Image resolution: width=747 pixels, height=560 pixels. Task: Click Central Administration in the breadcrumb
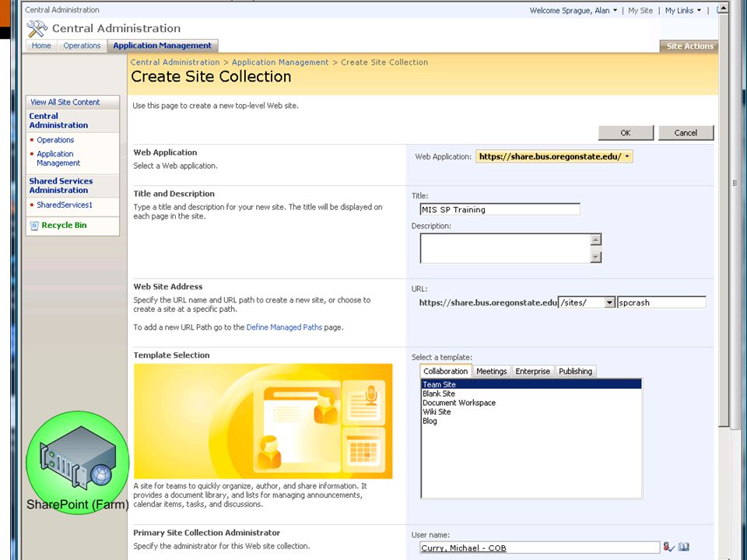coord(175,62)
